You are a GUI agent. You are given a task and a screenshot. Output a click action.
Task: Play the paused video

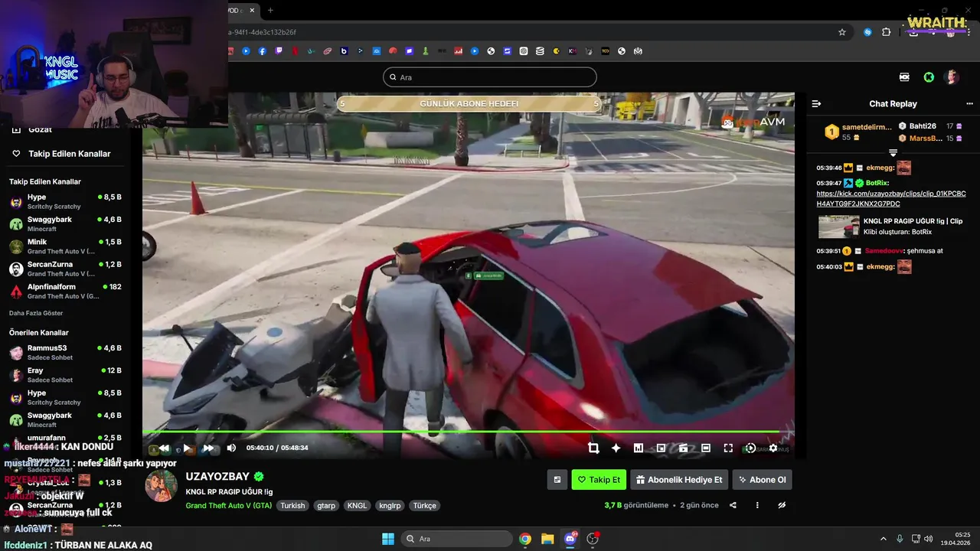[186, 448]
